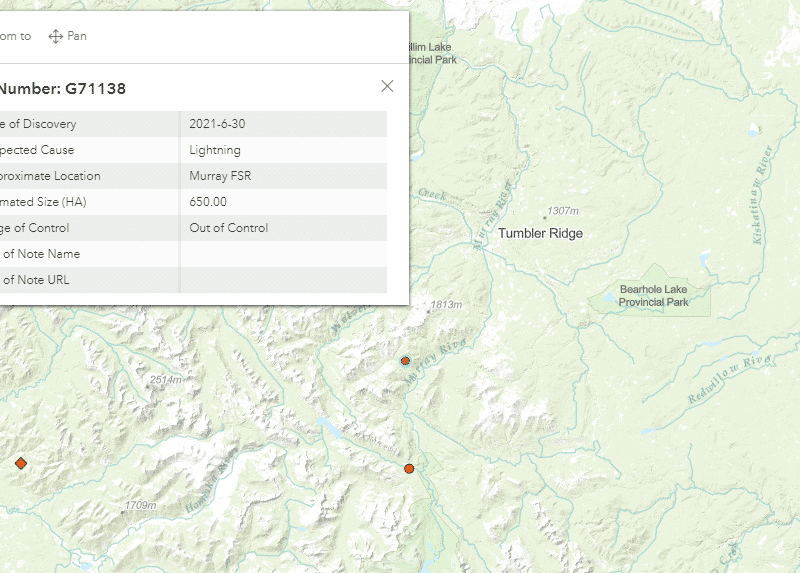Click the 2514m mountain elevation label
The image size is (800, 573).
(x=165, y=380)
